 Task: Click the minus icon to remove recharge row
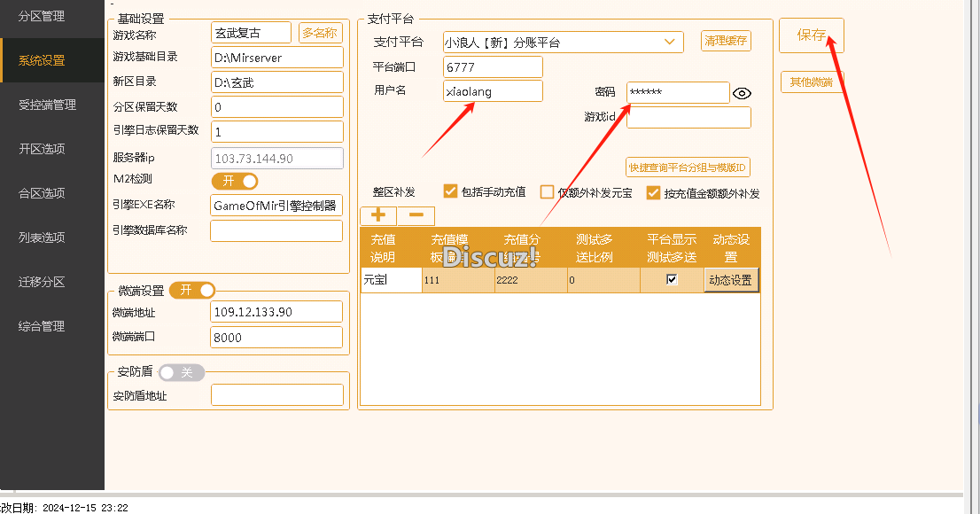click(x=416, y=215)
